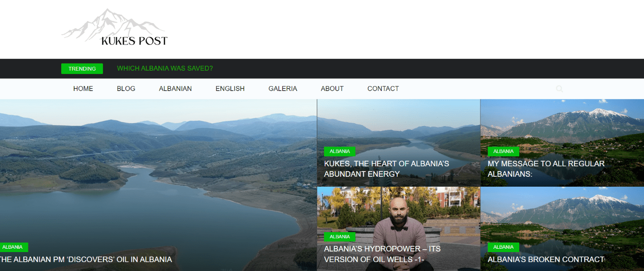Open The Albanian PM 'Discovers' Oil article
The image size is (644, 271).
86,260
